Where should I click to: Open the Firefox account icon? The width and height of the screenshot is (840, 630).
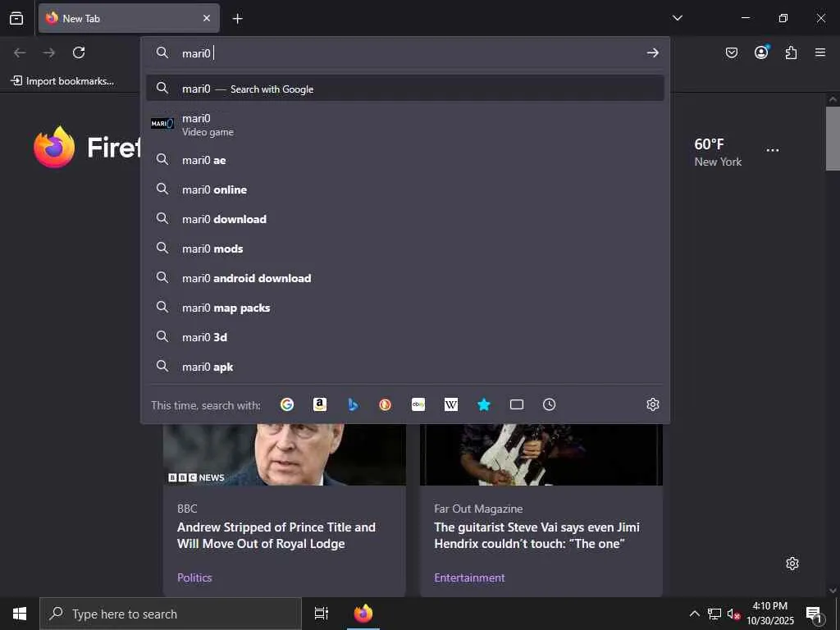coord(761,52)
